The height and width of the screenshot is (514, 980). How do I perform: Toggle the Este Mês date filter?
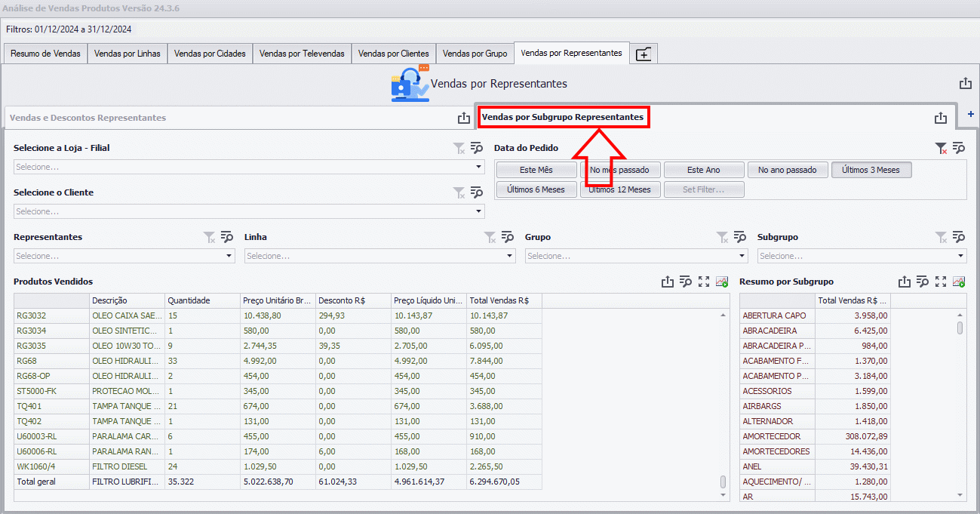coord(536,170)
